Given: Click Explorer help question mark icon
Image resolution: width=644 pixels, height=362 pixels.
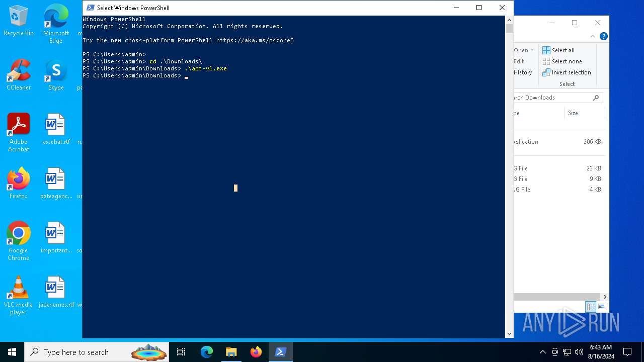Looking at the screenshot, I should tap(604, 36).
